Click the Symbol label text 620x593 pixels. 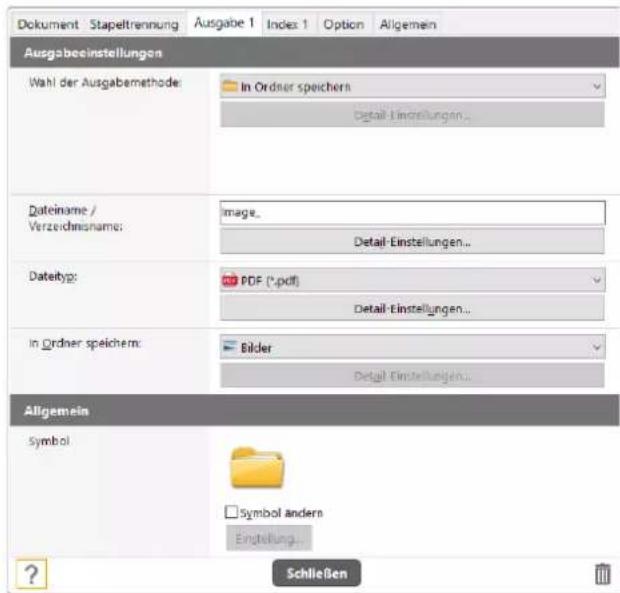point(49,441)
